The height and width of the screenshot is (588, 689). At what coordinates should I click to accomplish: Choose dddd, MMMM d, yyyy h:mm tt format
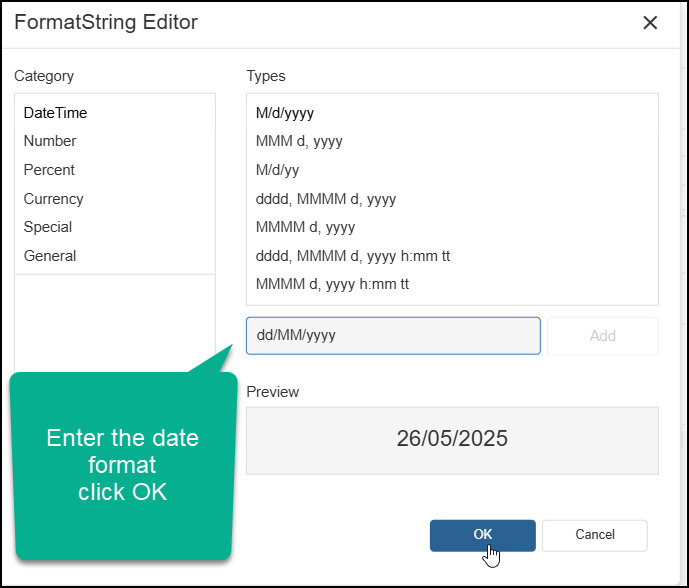point(353,256)
